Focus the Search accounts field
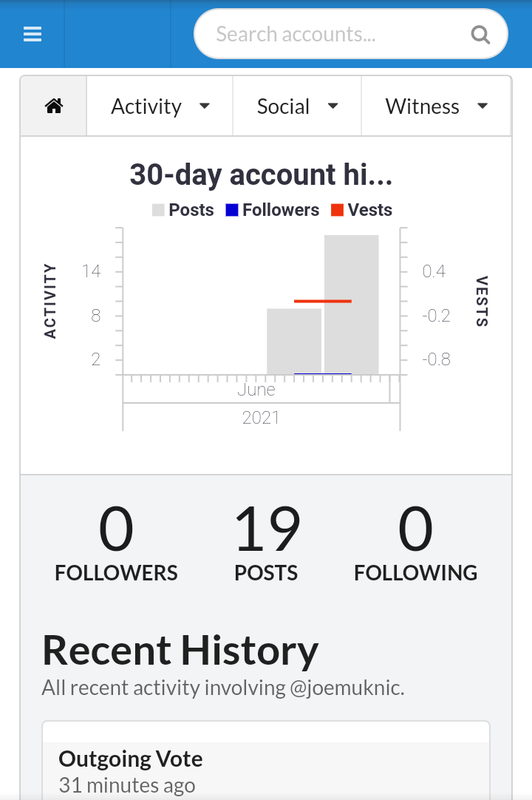 (x=332, y=34)
